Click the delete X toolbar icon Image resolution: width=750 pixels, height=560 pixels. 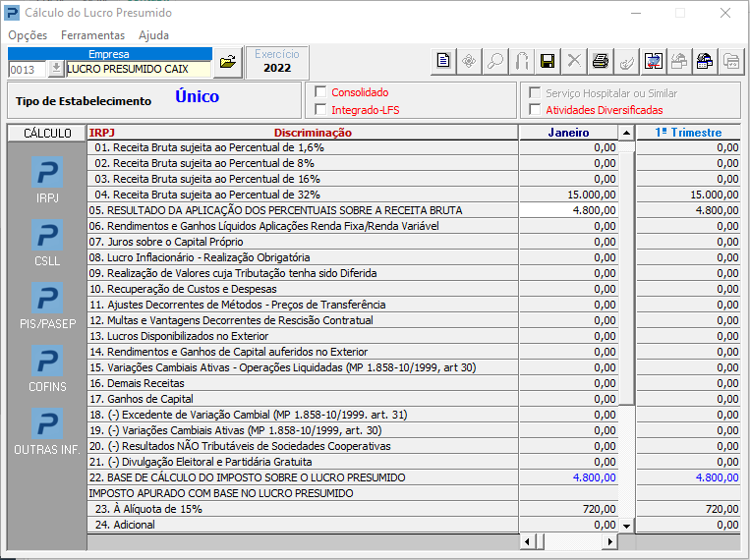(x=574, y=61)
